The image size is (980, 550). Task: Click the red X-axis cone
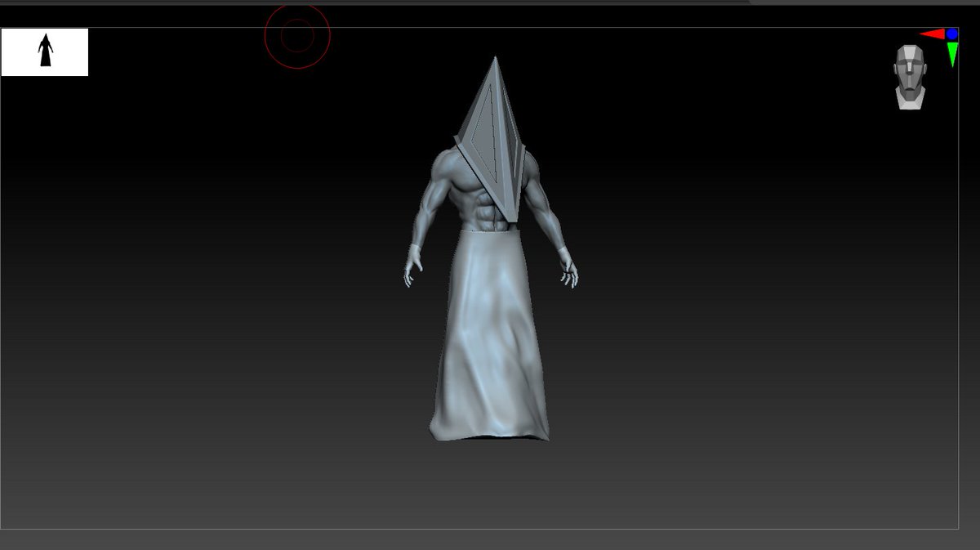coord(932,34)
